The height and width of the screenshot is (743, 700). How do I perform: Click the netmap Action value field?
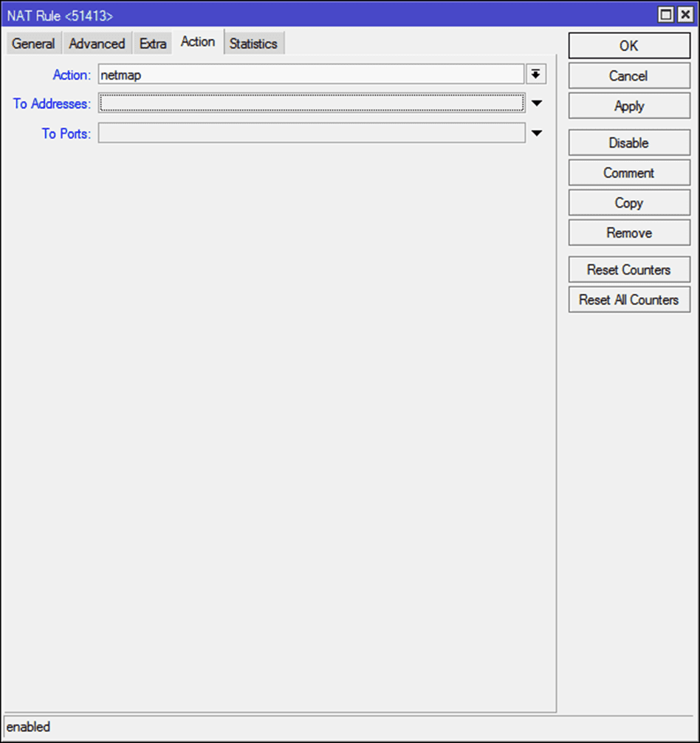pyautogui.click(x=311, y=75)
